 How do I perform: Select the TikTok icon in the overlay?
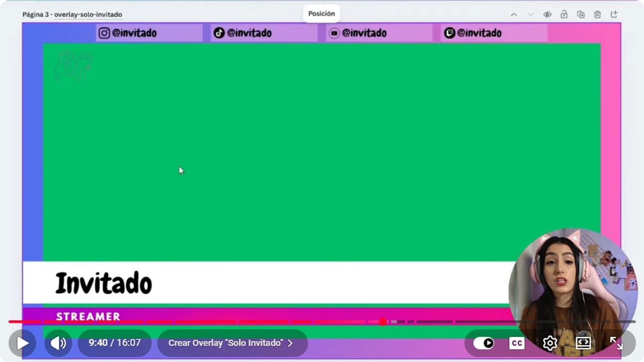coord(219,33)
